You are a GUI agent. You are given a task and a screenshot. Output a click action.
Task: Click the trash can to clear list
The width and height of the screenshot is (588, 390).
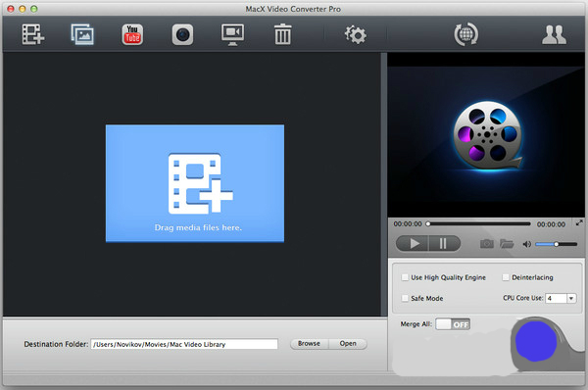tap(282, 34)
